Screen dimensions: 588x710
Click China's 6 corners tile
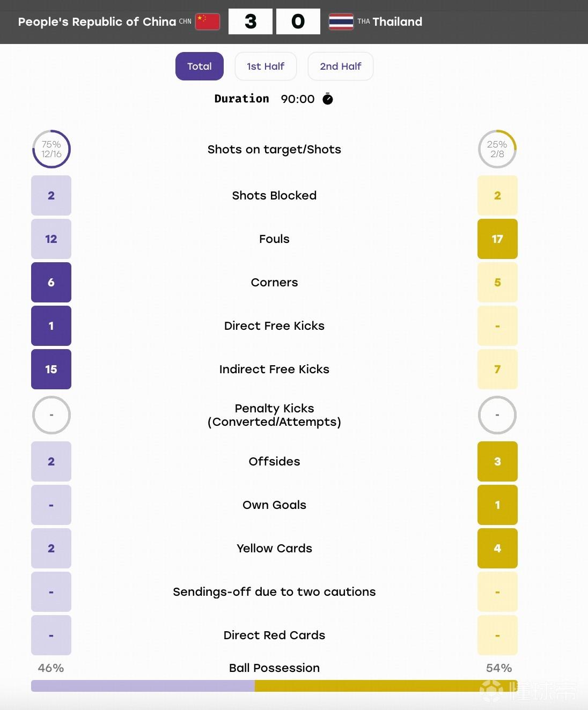pos(51,282)
